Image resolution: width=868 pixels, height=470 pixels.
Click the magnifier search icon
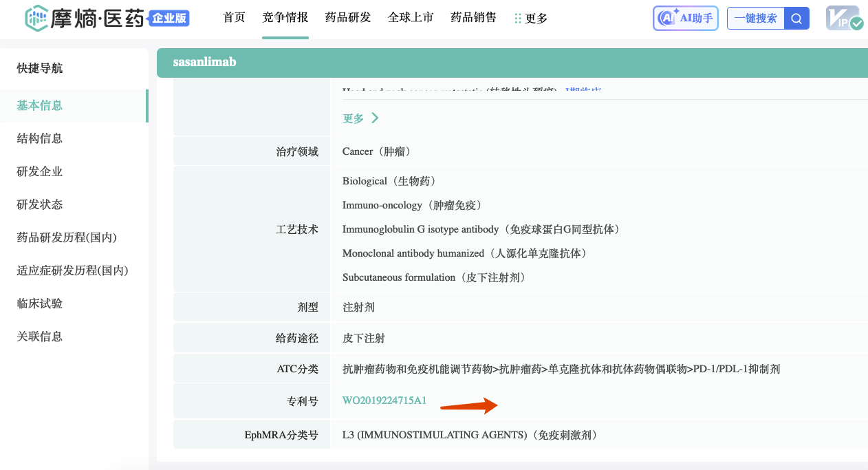[x=796, y=19]
